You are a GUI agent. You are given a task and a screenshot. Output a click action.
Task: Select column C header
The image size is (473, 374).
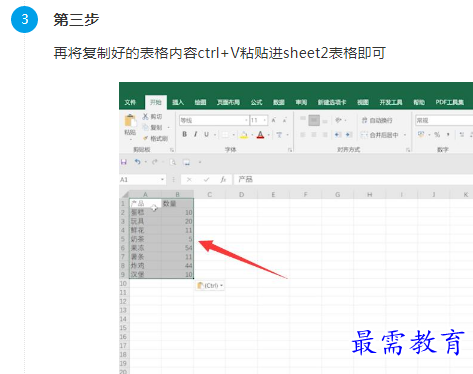209,194
